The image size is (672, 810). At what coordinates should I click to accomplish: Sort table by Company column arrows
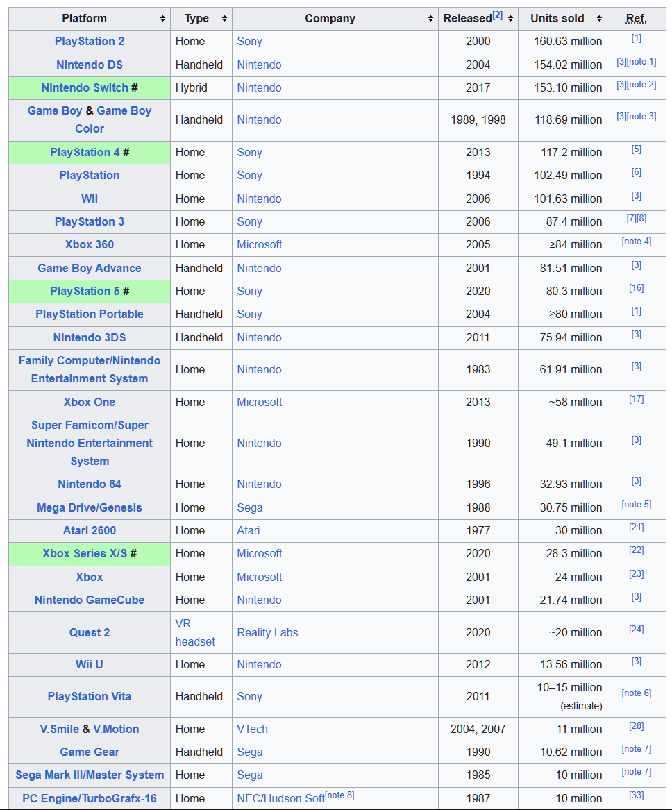click(x=430, y=19)
